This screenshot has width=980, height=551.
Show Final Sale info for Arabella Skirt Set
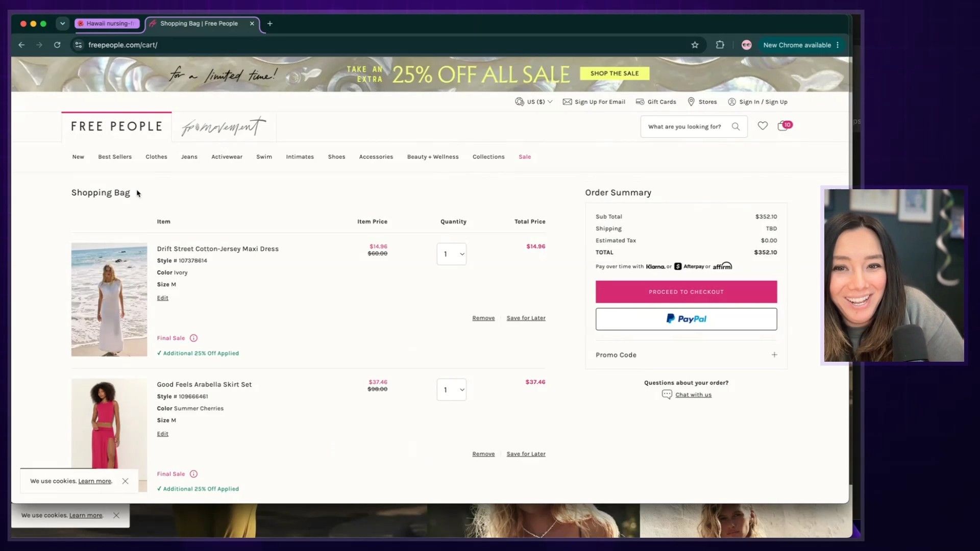[x=193, y=474]
